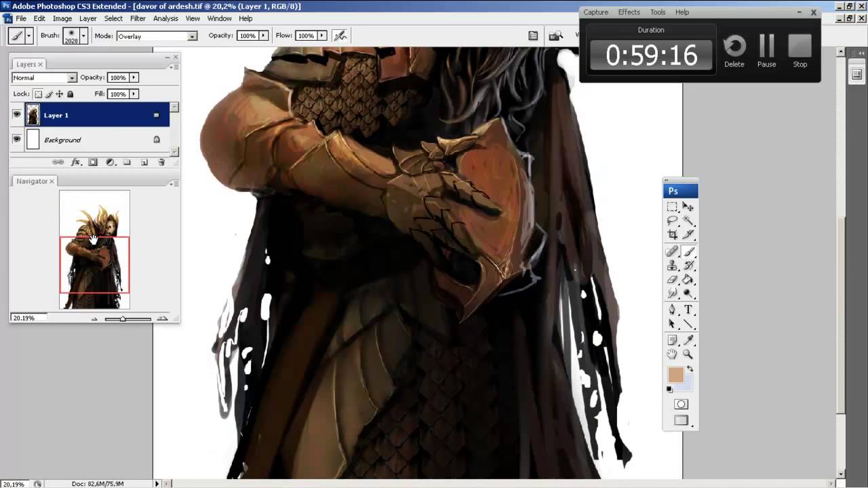Toggle airbrush capability in options bar
868x488 pixels.
click(340, 35)
